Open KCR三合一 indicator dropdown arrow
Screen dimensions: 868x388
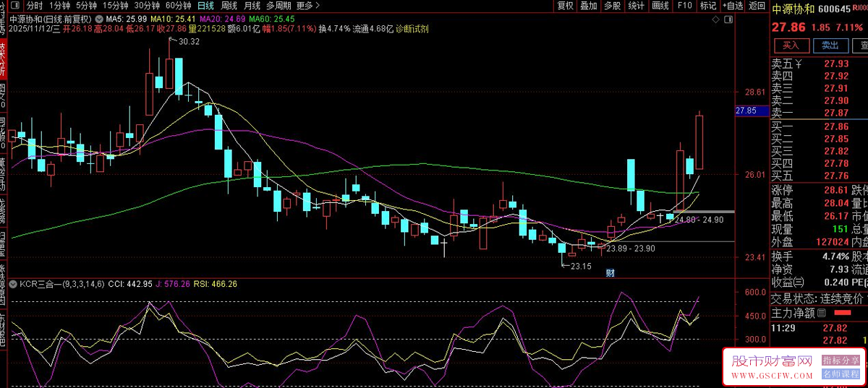coord(12,284)
